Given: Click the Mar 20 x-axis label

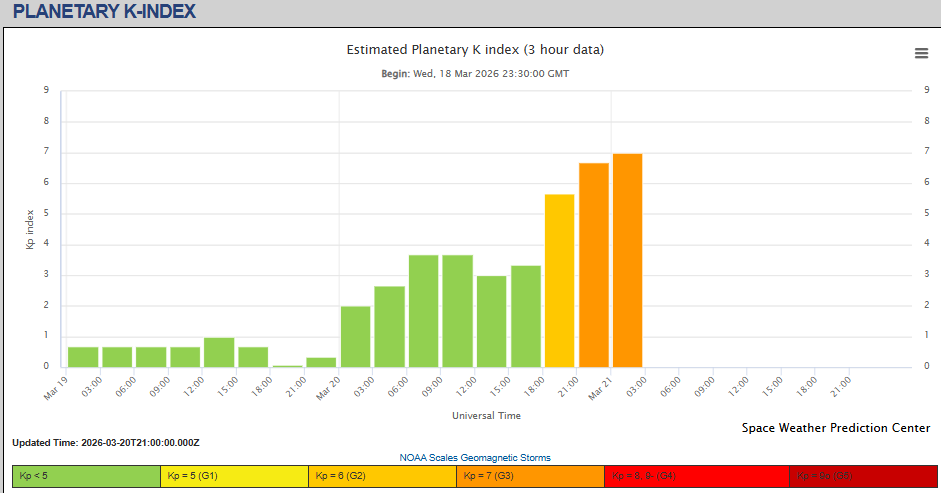Looking at the screenshot, I should coord(327,390).
